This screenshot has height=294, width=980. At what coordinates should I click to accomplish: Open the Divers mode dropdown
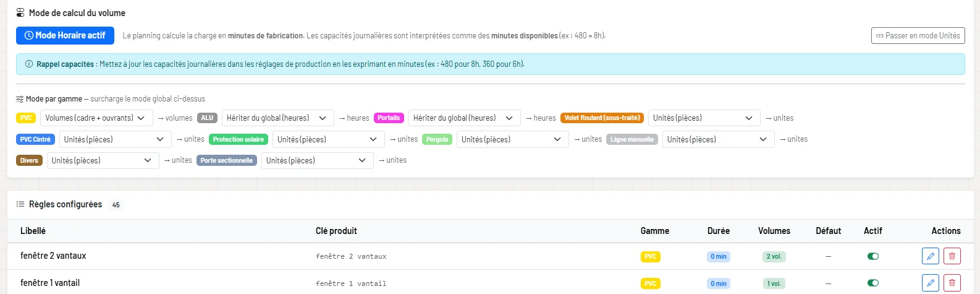(103, 160)
